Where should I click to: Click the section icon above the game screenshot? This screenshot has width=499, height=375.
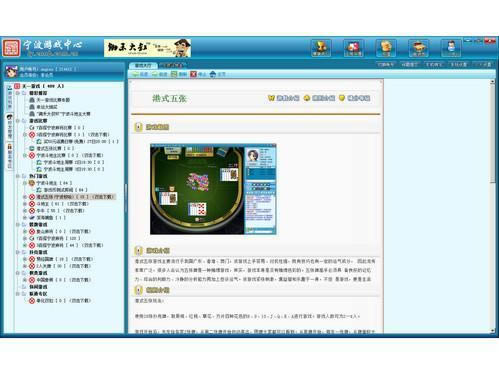click(x=139, y=127)
